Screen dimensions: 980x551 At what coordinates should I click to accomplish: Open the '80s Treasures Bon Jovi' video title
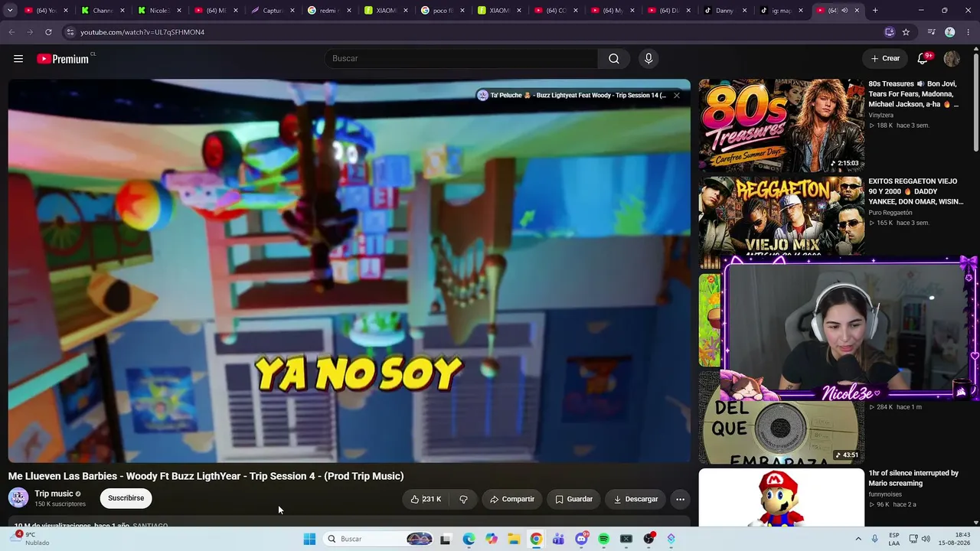point(913,94)
